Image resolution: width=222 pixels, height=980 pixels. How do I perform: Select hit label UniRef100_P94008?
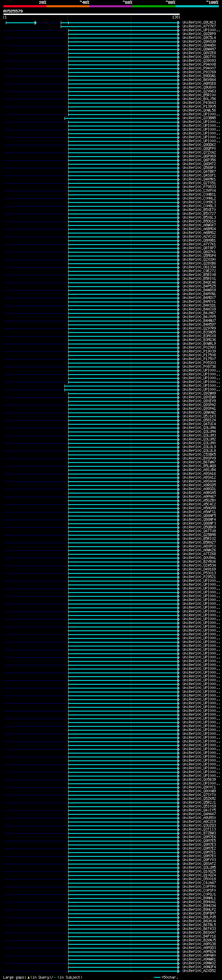[199, 64]
